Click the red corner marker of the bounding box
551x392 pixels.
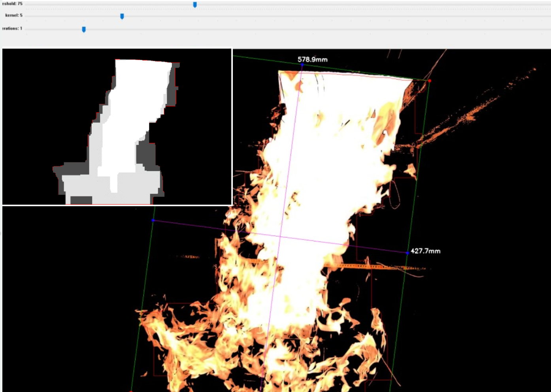coord(430,81)
